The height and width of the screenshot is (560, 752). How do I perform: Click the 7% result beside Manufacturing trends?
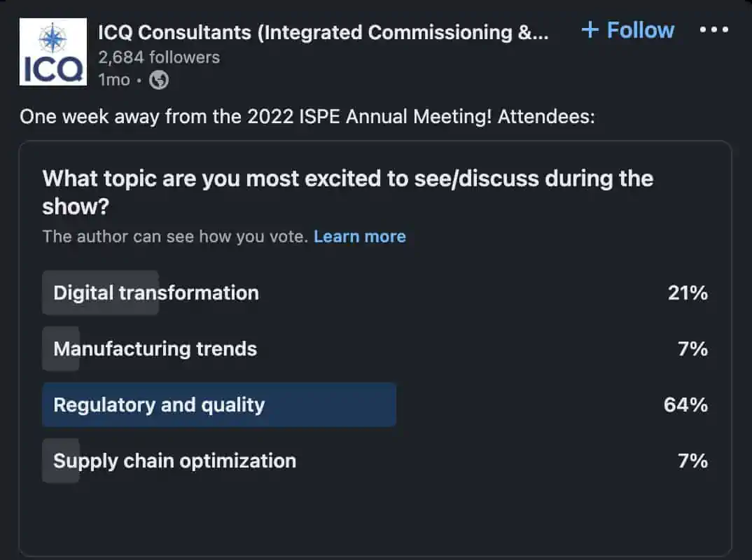(x=693, y=349)
